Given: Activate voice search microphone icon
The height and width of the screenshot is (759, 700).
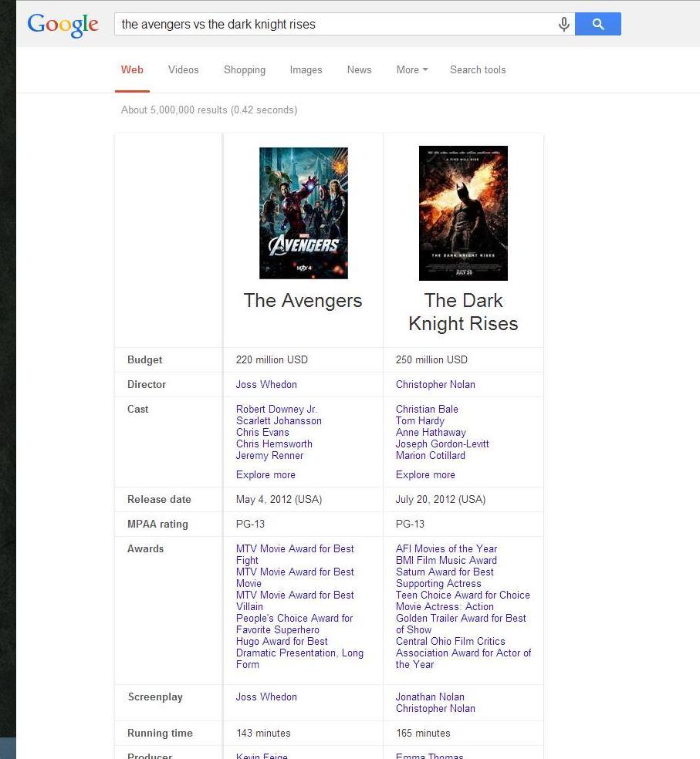Looking at the screenshot, I should pos(563,24).
